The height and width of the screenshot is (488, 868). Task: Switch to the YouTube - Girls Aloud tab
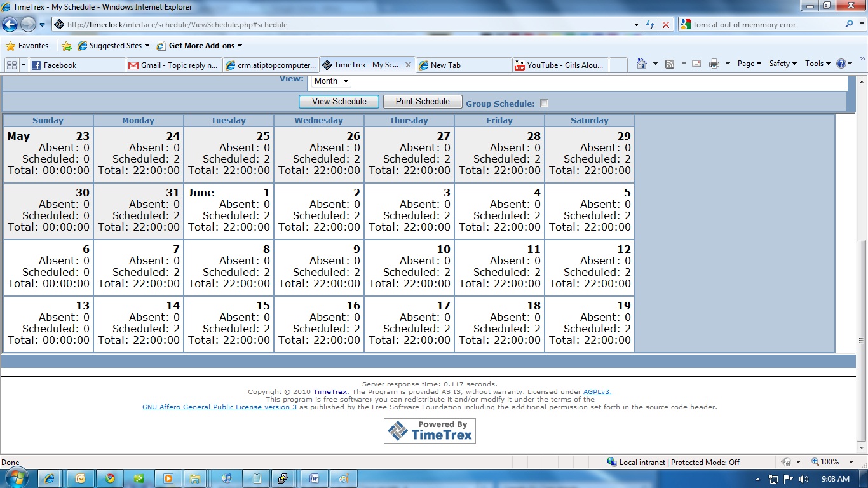pyautogui.click(x=560, y=65)
